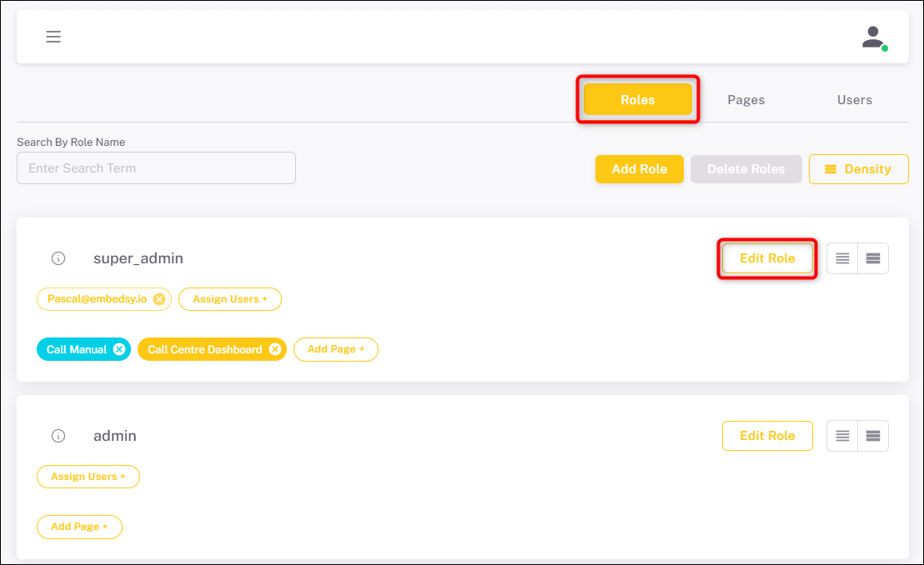Click the user profile avatar icon
The image size is (924, 565).
[872, 36]
